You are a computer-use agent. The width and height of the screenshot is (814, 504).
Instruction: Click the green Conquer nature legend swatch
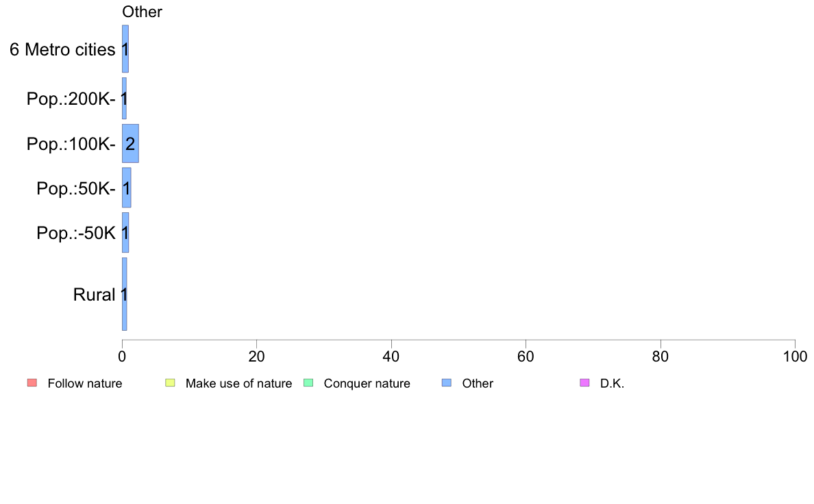[308, 383]
